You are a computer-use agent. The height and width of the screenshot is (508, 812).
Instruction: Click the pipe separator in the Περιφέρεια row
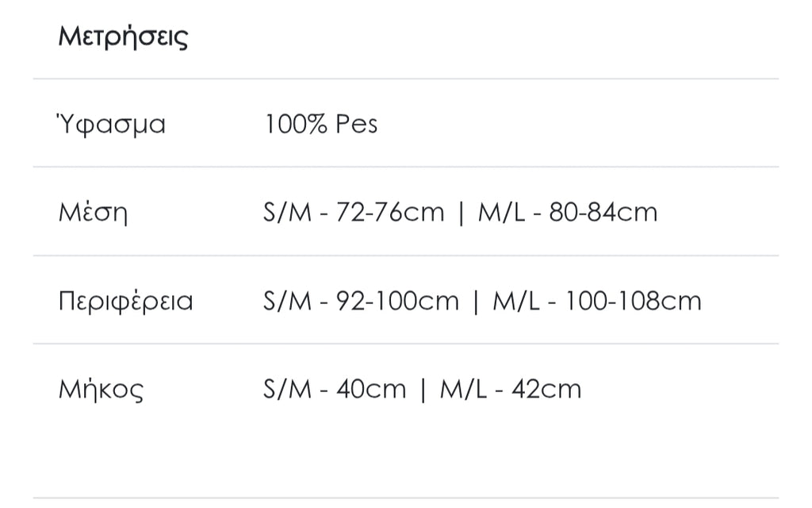[x=476, y=302]
